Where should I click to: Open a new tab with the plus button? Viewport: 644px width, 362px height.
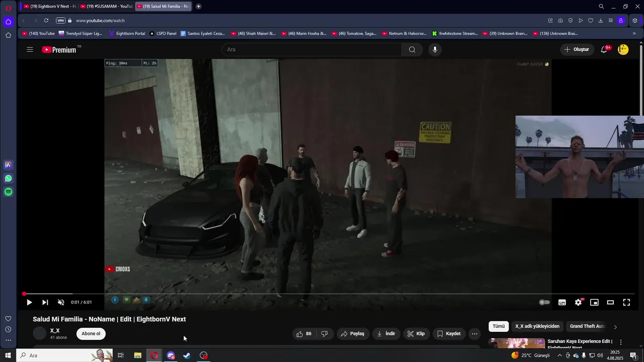pyautogui.click(x=198, y=7)
